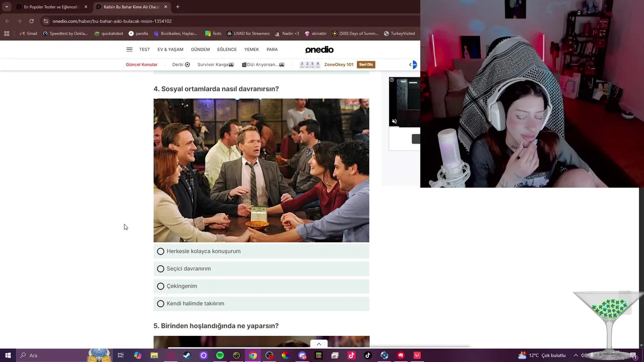Open the PARA menu
This screenshot has width=644, height=362.
272,49
